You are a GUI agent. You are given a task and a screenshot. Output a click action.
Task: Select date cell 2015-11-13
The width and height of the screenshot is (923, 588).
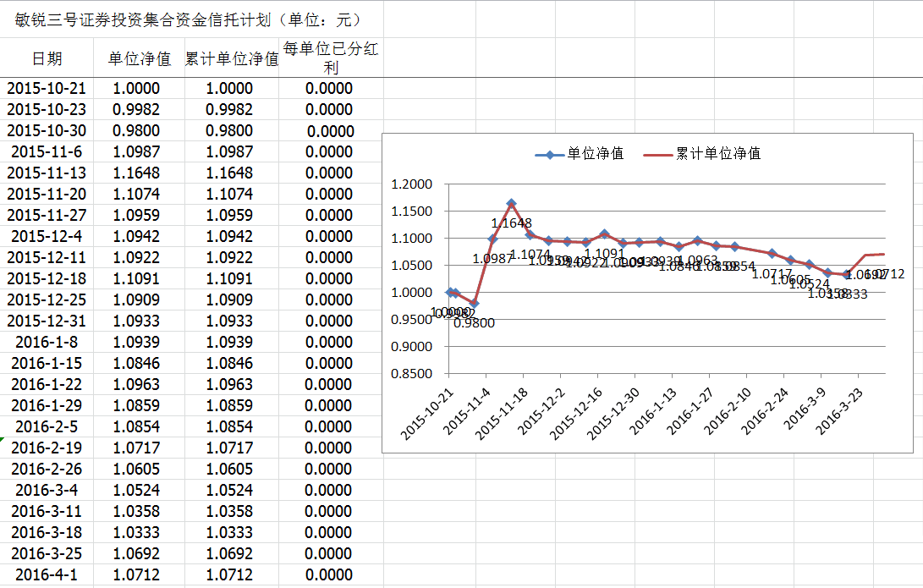[47, 173]
